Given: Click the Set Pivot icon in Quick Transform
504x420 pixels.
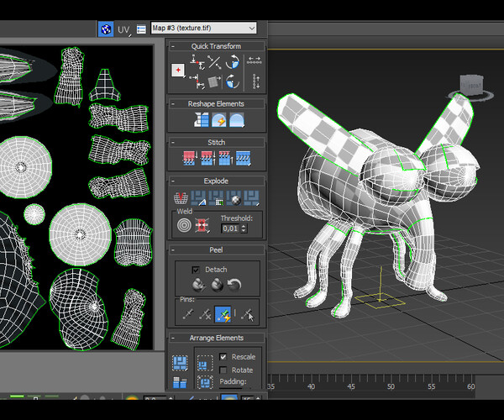Looking at the screenshot, I should coord(178,70).
